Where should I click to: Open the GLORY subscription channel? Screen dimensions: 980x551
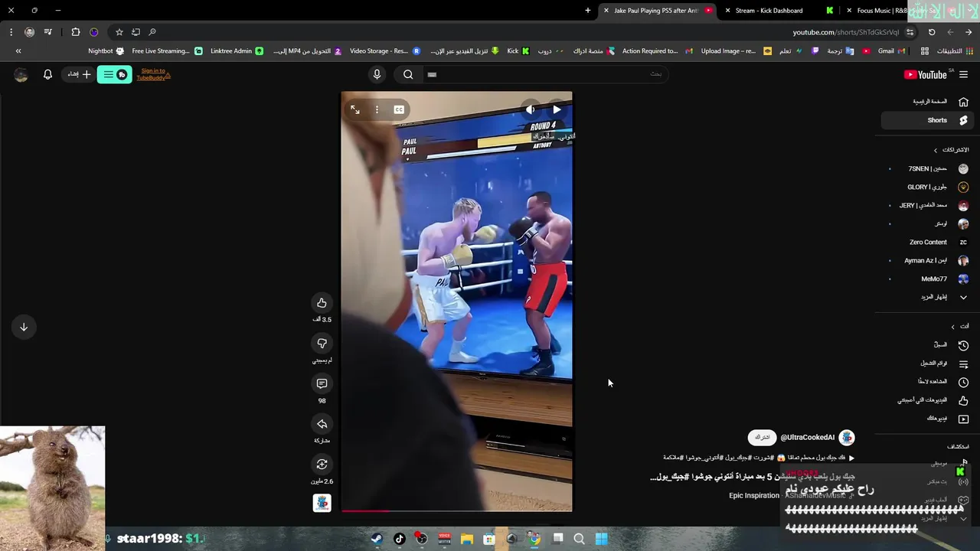(926, 187)
